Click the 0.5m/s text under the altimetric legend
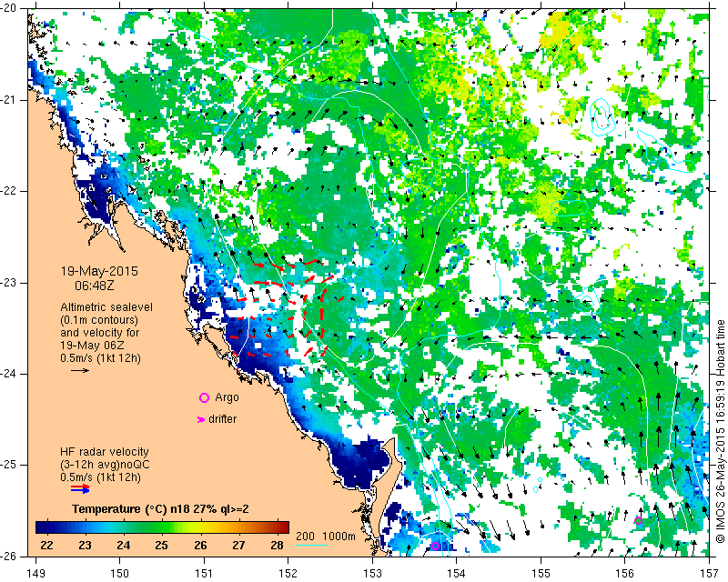This screenshot has height=582, width=728. (x=100, y=358)
